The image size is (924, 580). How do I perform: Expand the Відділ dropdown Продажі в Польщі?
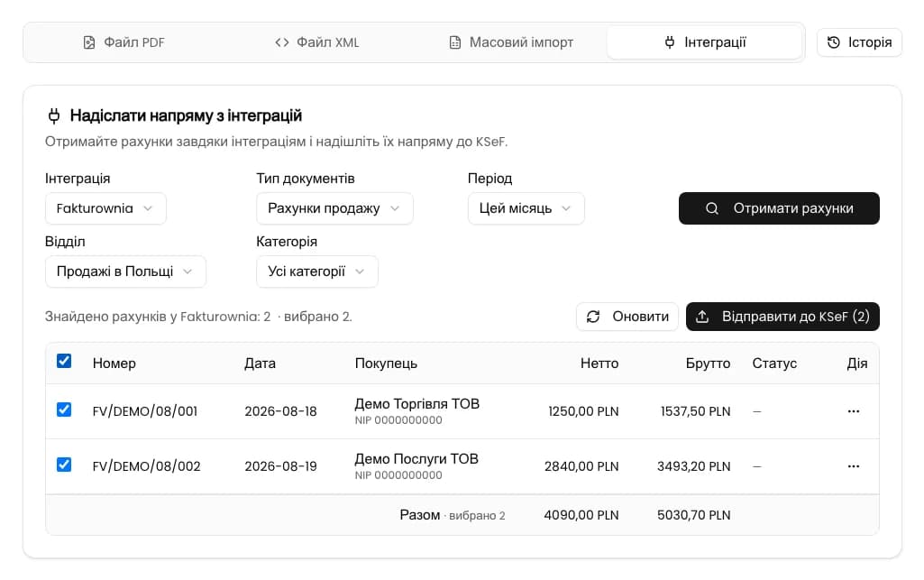point(125,272)
